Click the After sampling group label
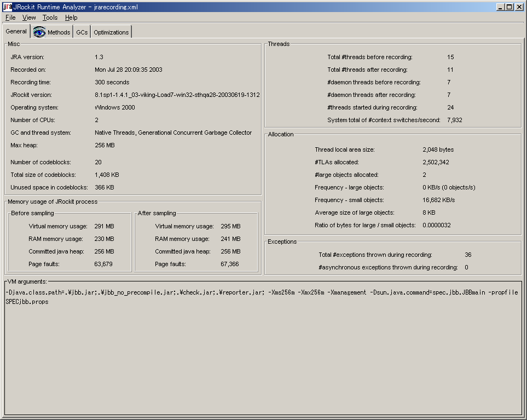This screenshot has height=420, width=527. click(158, 213)
